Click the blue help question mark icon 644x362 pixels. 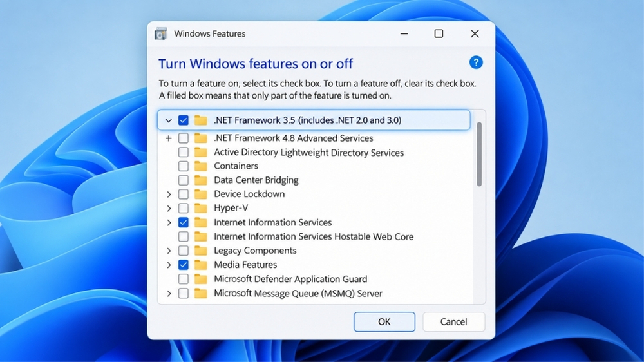(476, 62)
